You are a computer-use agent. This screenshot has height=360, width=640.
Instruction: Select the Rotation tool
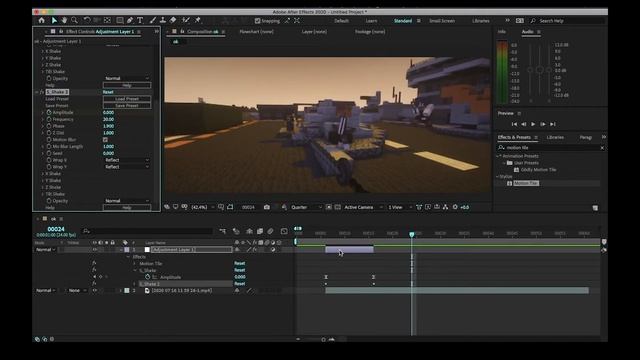pyautogui.click(x=87, y=20)
